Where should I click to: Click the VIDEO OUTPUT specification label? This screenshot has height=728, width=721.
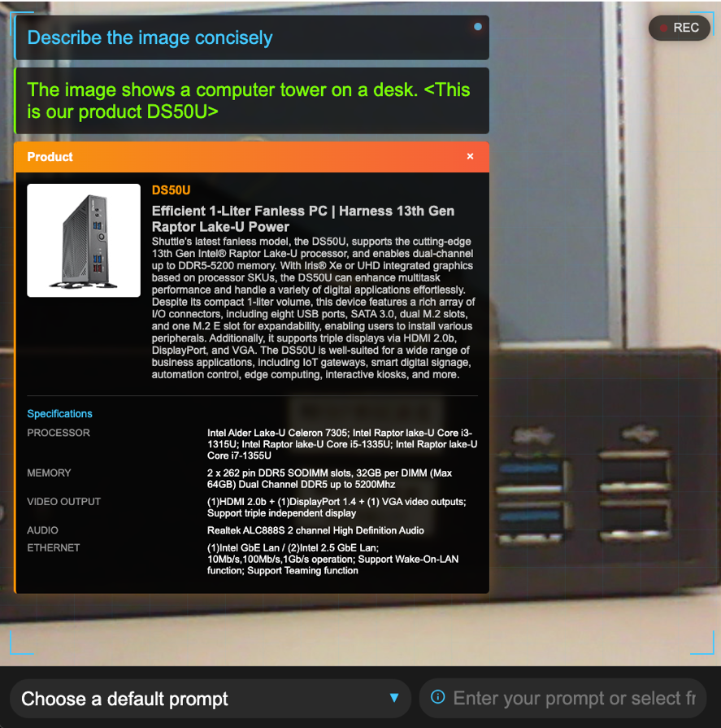(x=63, y=502)
